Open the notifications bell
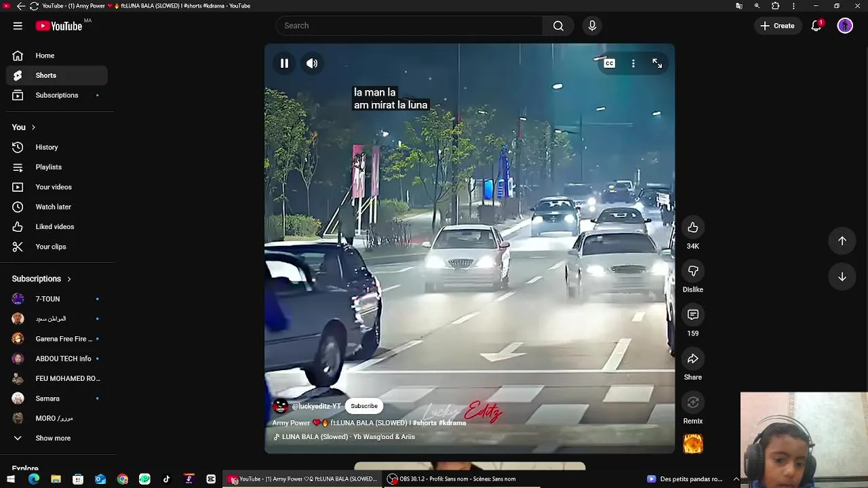The height and width of the screenshot is (488, 868). pyautogui.click(x=816, y=26)
